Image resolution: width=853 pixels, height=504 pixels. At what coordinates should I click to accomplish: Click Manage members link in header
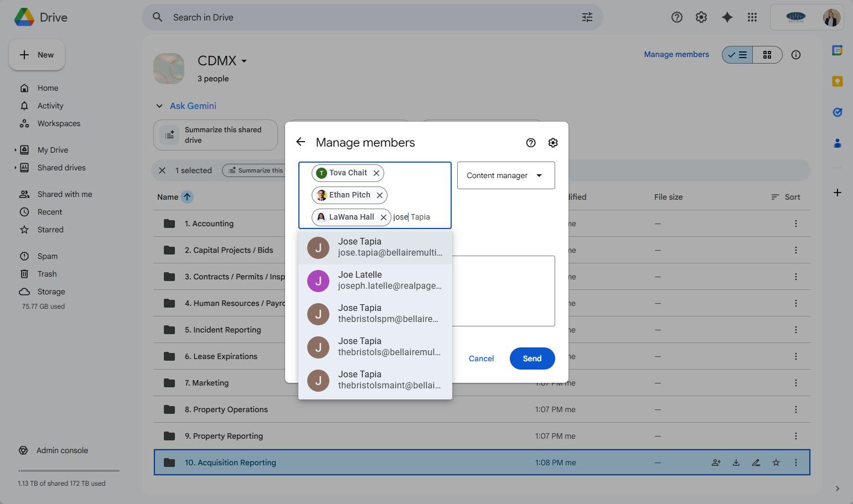[x=676, y=54]
